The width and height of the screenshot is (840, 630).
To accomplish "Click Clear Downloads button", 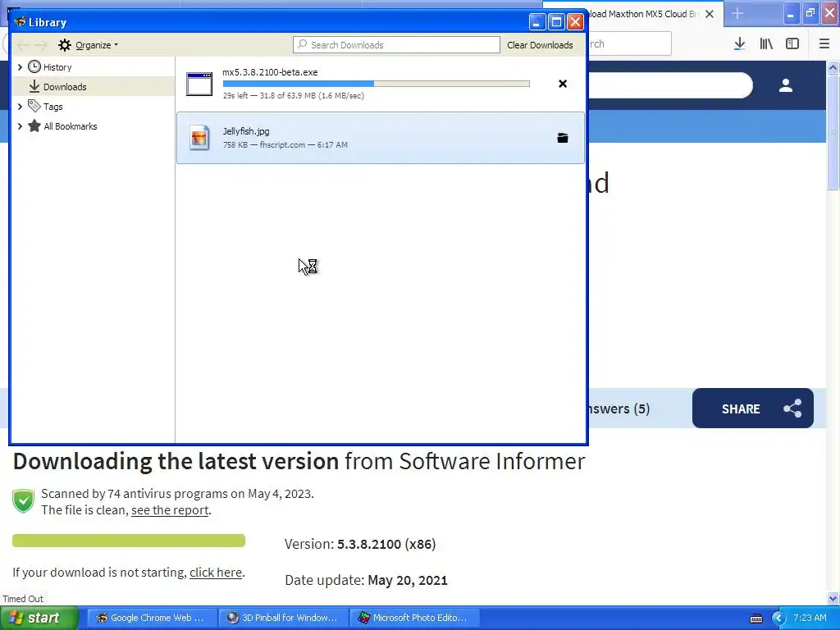I will 540,45.
